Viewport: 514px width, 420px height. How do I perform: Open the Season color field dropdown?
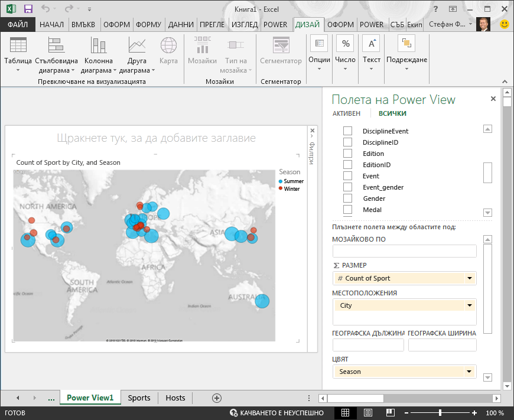pos(469,372)
